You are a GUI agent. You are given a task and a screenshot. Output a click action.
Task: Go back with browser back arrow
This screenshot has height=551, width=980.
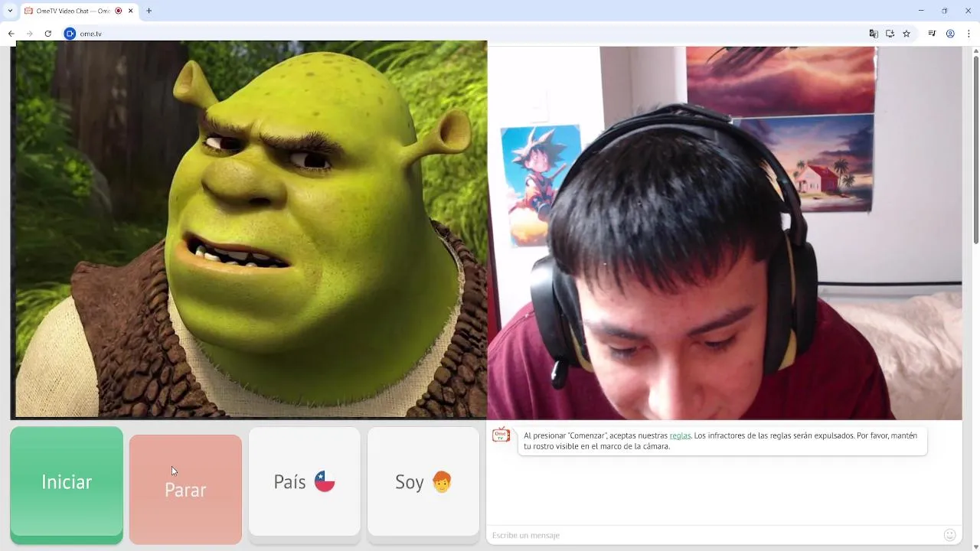coord(11,34)
